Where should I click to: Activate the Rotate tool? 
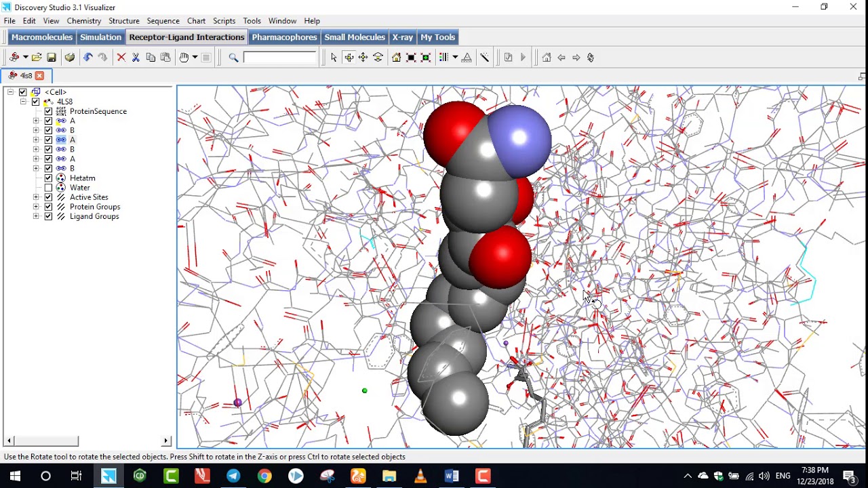[x=349, y=58]
